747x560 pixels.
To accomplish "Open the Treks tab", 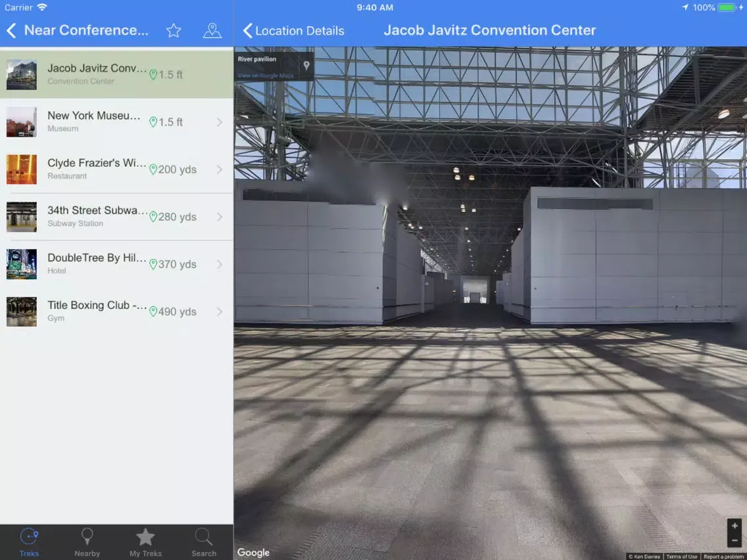I will 29,542.
